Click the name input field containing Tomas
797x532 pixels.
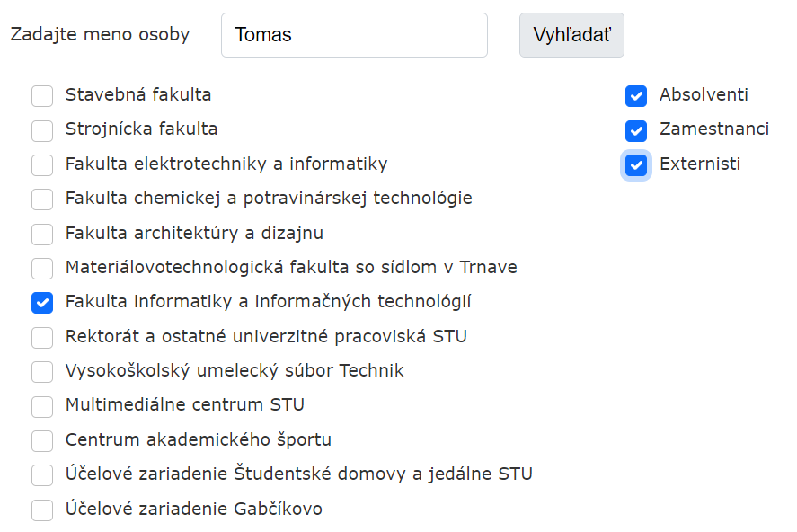[x=354, y=35]
